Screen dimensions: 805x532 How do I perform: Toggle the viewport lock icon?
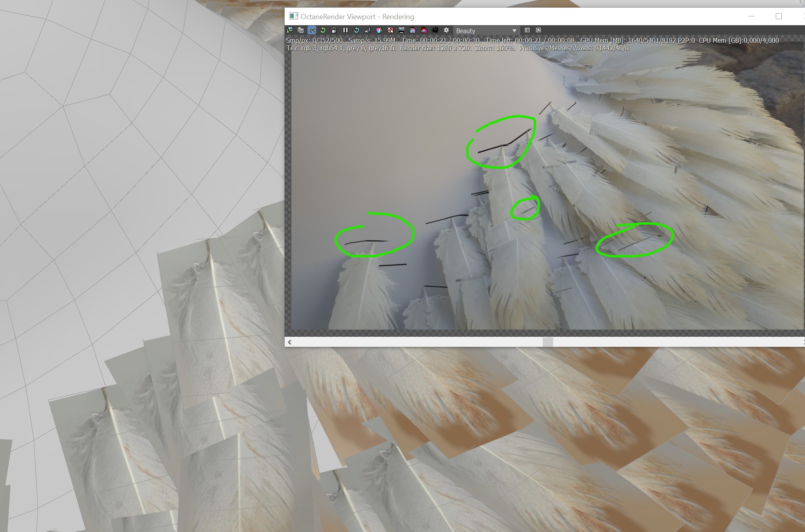(334, 30)
